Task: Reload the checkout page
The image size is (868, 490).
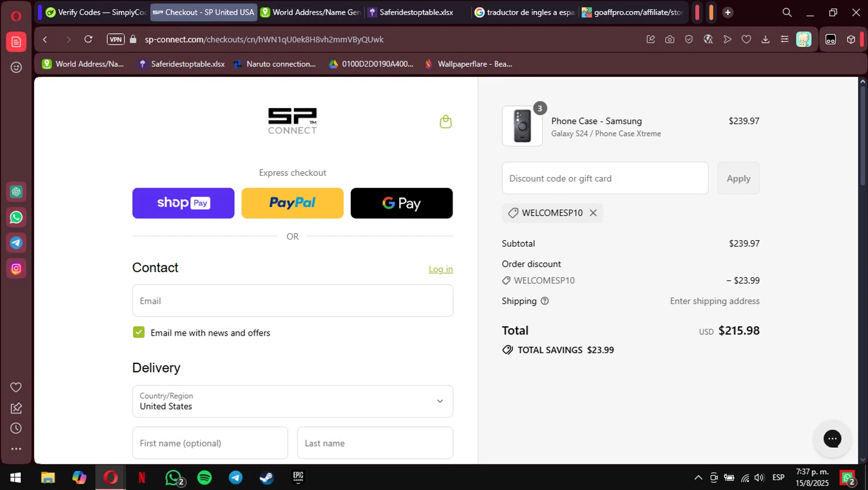Action: [88, 39]
